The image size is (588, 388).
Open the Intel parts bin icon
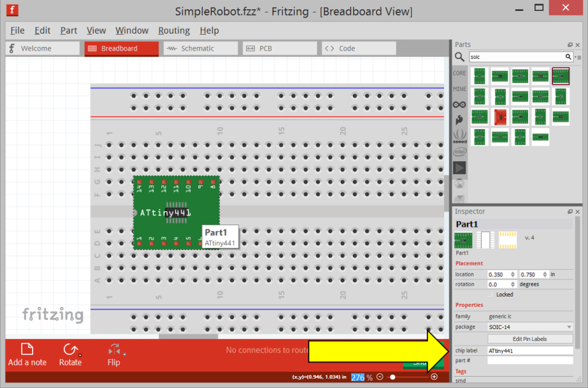pyautogui.click(x=460, y=151)
